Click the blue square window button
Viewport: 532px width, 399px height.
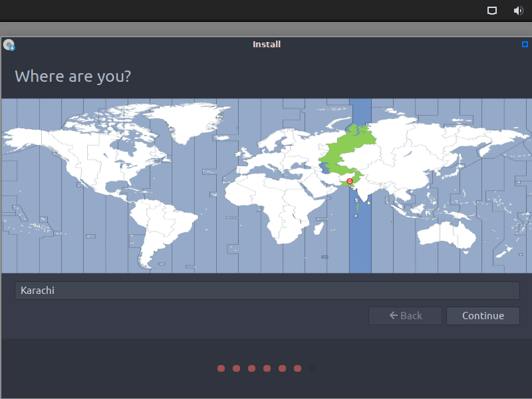point(525,45)
